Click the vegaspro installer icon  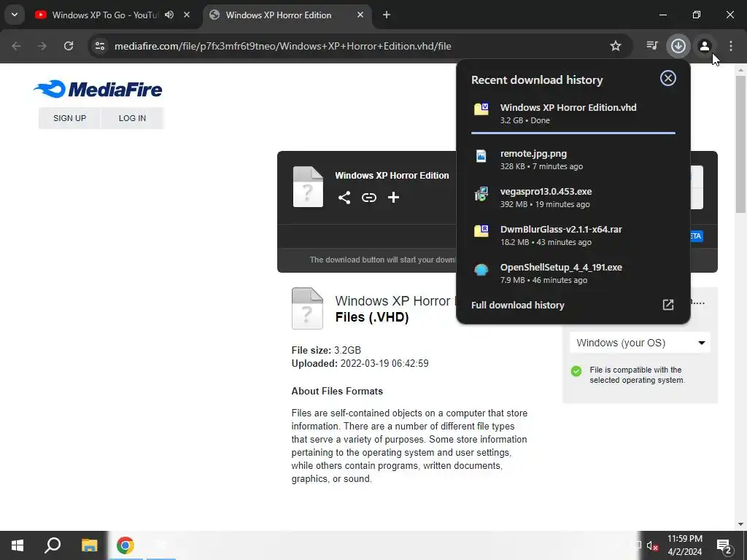click(481, 194)
